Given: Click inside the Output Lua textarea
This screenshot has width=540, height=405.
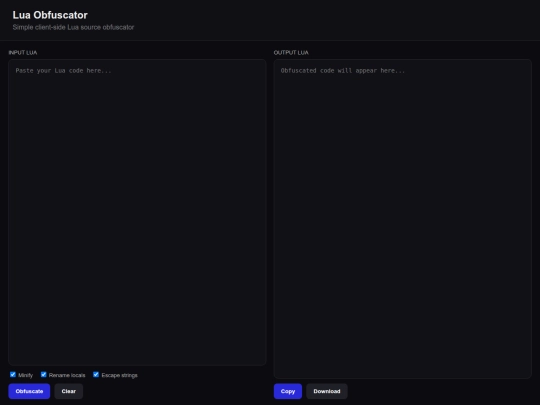Looking at the screenshot, I should point(403,219).
